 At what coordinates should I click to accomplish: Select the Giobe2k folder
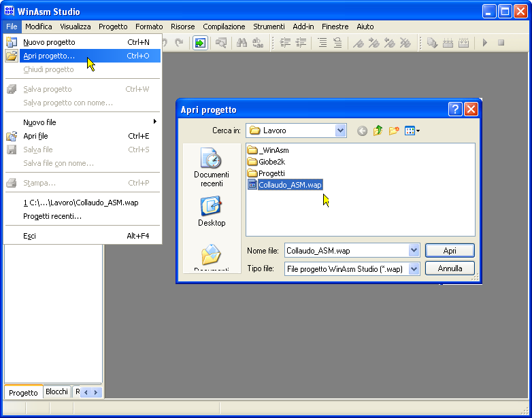click(x=266, y=162)
